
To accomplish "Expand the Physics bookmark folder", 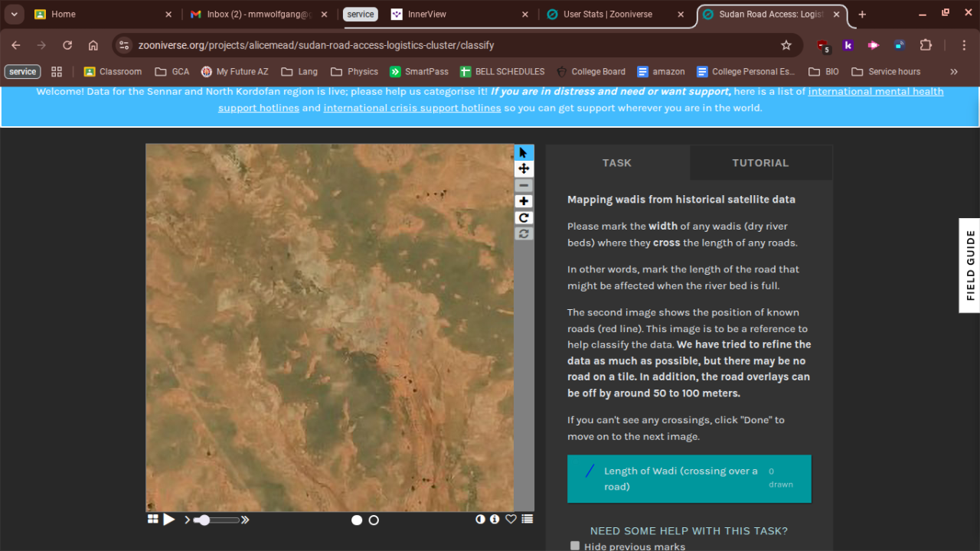I will [x=354, y=71].
